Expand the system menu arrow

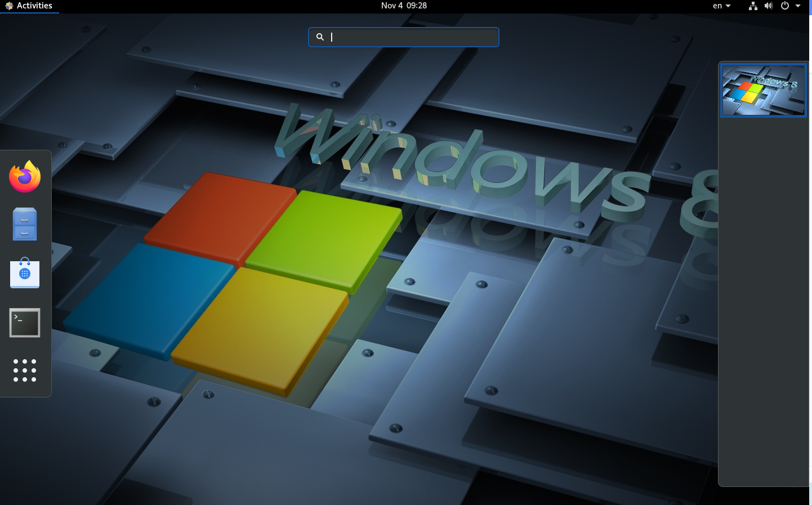(798, 6)
